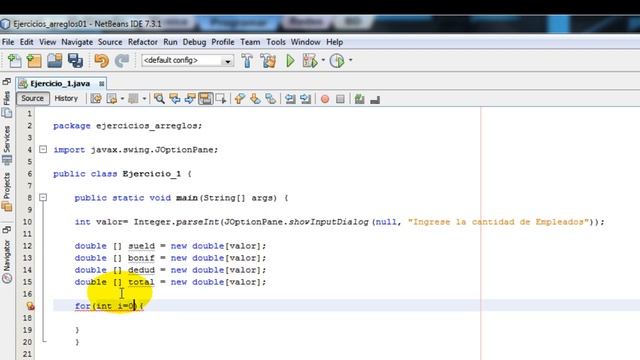Click the Last Edit icon in editor toolbar

[x=96, y=98]
